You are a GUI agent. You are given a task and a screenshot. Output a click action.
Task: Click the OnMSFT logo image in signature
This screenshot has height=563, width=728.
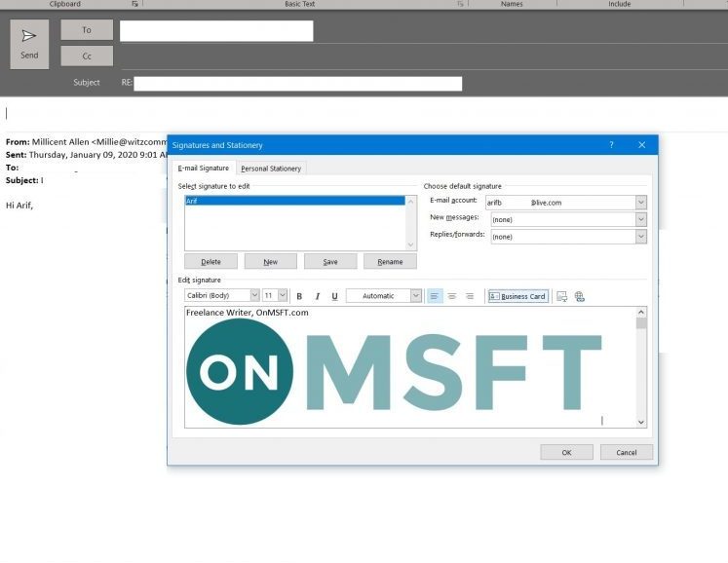[394, 371]
